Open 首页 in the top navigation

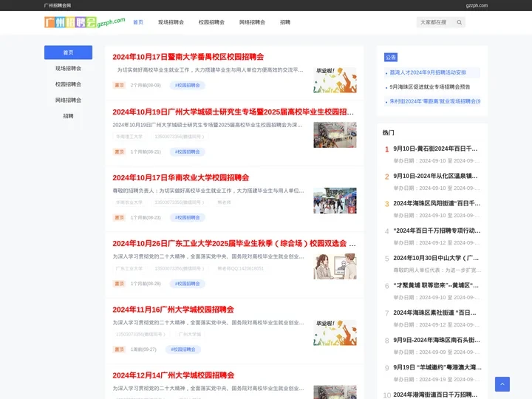point(138,22)
